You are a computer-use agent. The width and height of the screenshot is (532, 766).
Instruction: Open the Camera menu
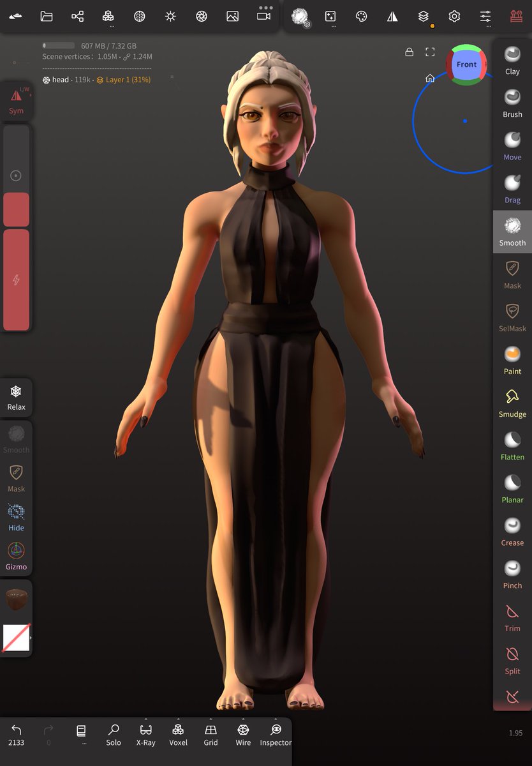click(x=264, y=17)
